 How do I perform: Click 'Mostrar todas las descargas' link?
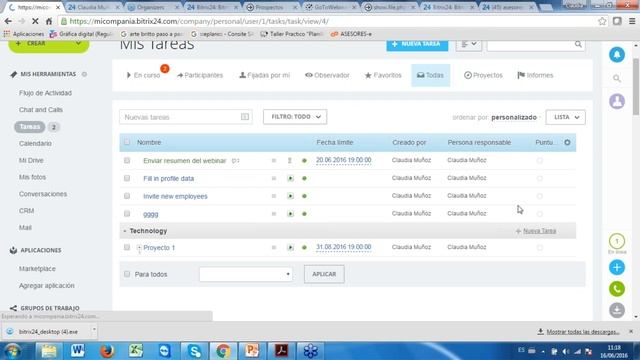tap(583, 332)
